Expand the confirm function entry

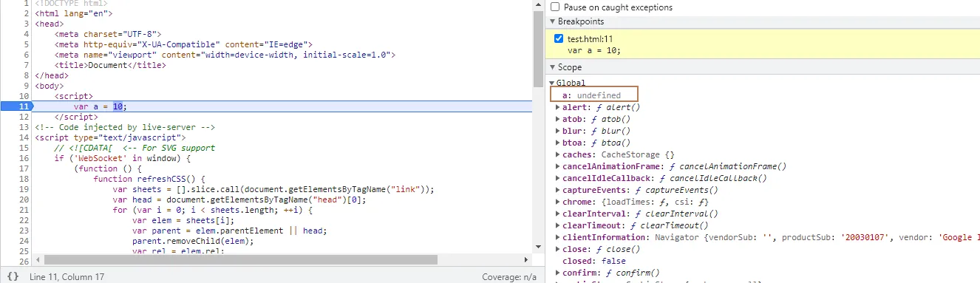coord(558,273)
